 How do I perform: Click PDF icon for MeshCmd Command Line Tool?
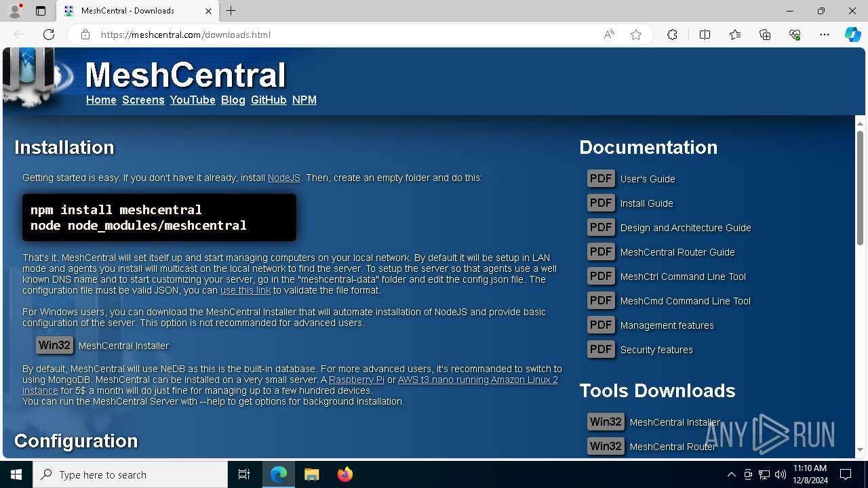tap(601, 300)
